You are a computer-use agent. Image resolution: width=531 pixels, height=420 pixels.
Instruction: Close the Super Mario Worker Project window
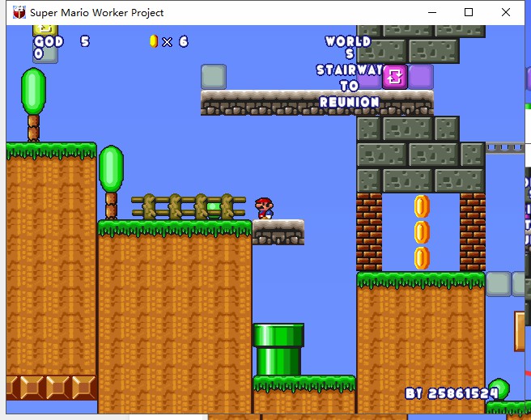506,12
